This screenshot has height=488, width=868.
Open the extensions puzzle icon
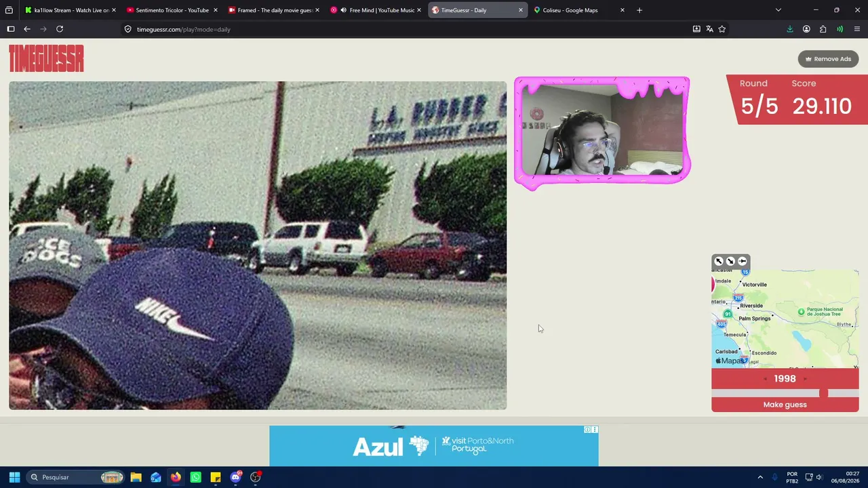823,29
